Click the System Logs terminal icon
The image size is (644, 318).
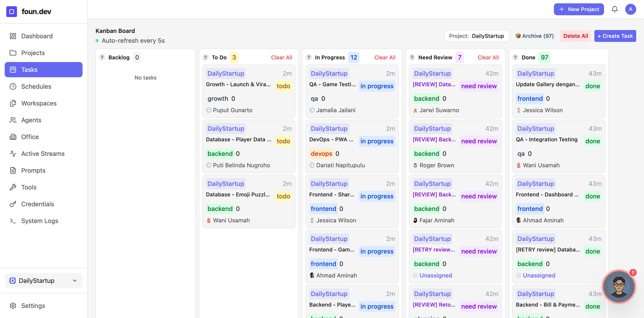click(13, 221)
